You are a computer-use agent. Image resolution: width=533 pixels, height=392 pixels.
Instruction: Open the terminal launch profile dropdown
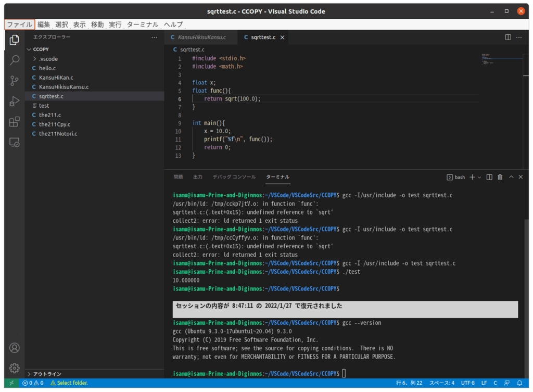click(479, 177)
